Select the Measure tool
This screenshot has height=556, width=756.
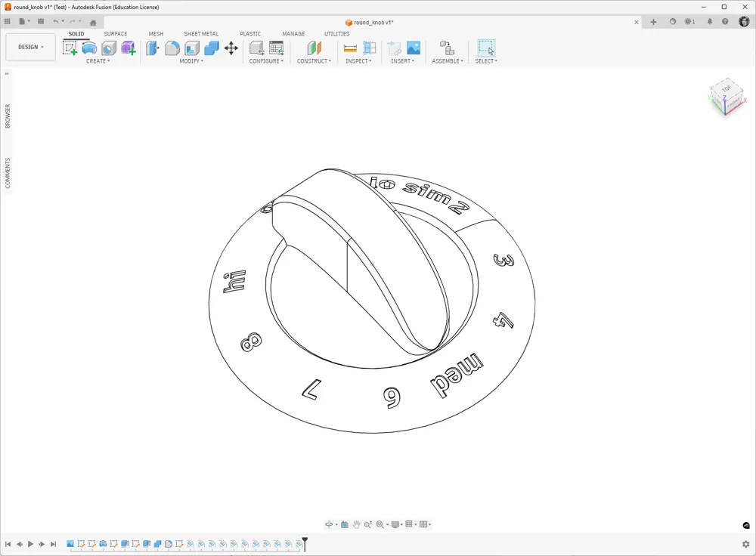(350, 48)
